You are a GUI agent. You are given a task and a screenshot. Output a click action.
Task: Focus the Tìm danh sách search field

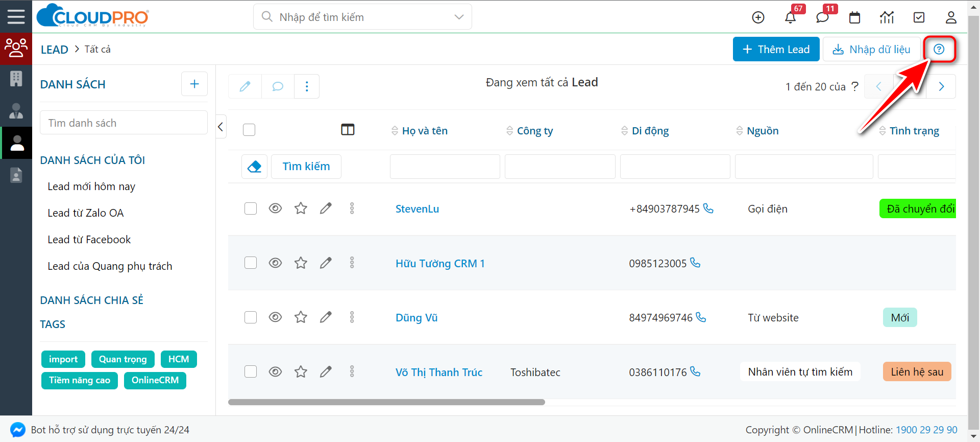(x=124, y=123)
